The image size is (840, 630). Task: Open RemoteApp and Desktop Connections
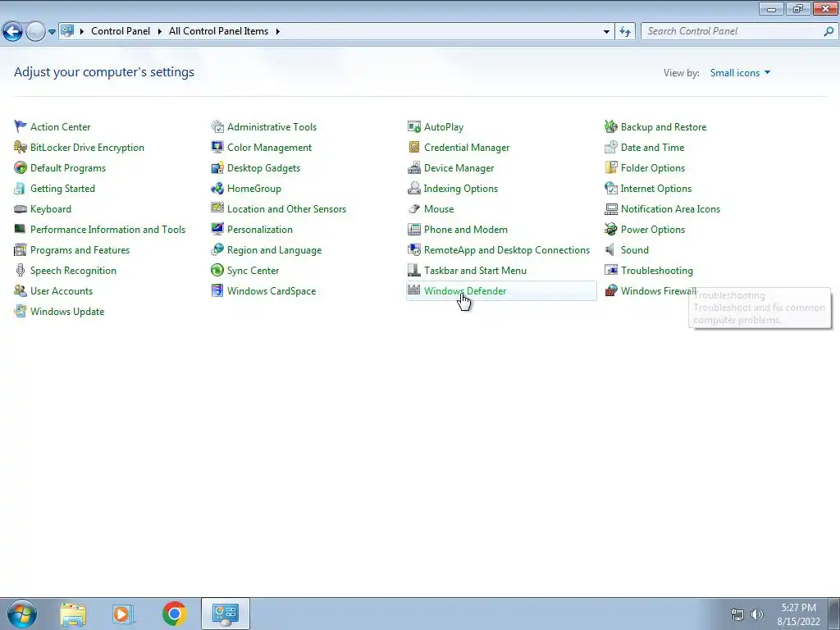tap(507, 249)
